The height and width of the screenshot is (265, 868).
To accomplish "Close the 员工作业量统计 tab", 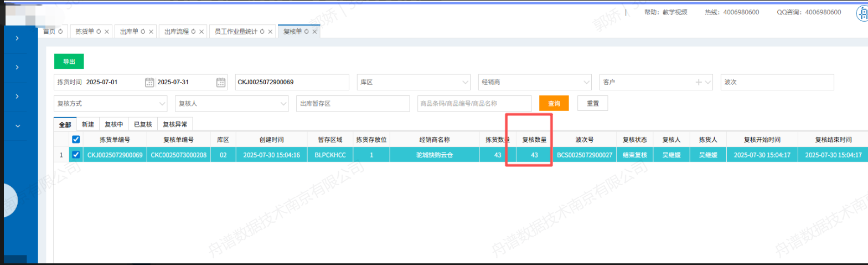I will (x=270, y=32).
